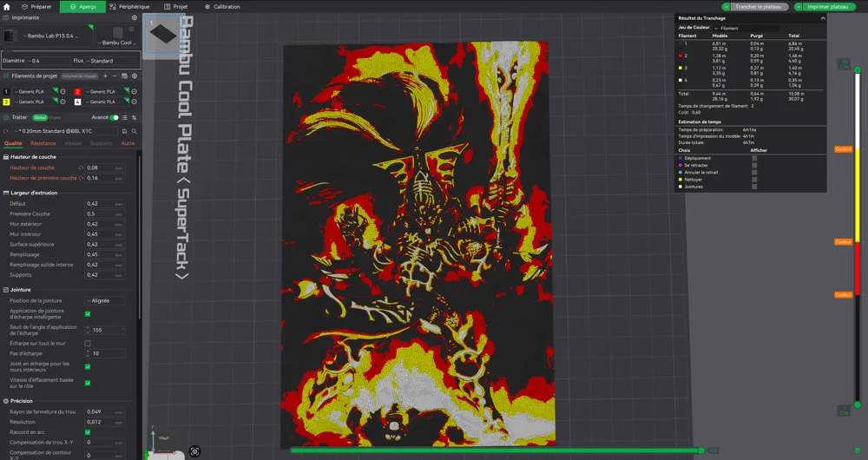The width and height of the screenshot is (868, 460).
Task: Click the printer image thumbnail icon
Action: 10,36
